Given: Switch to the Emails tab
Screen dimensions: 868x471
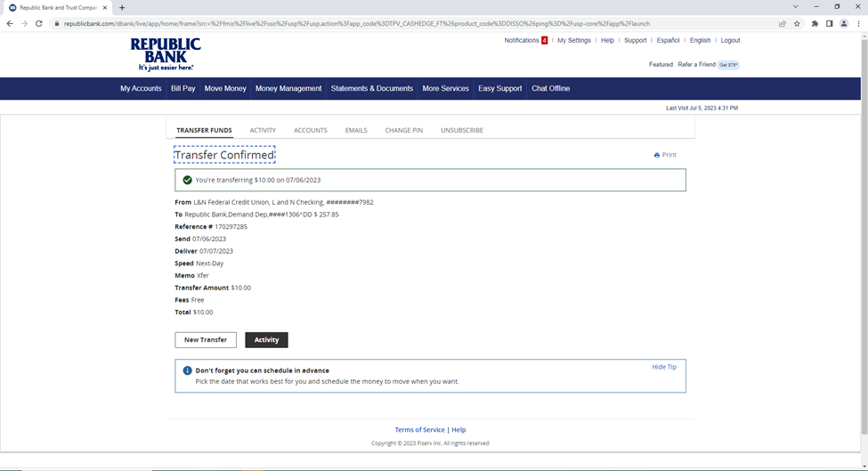Looking at the screenshot, I should click(x=356, y=131).
